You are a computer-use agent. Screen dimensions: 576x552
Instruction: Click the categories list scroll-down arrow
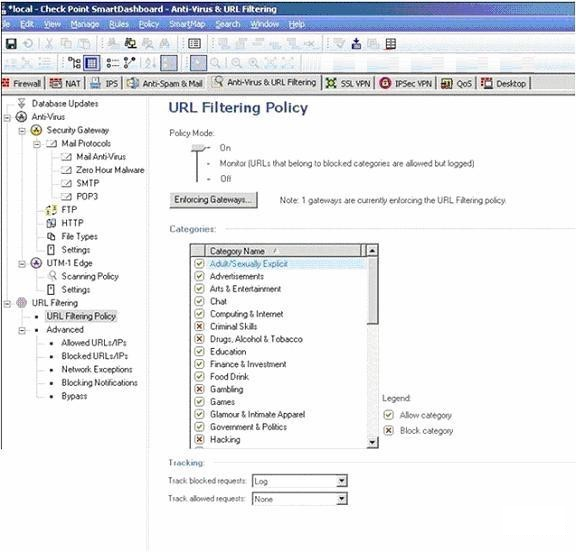[372, 442]
